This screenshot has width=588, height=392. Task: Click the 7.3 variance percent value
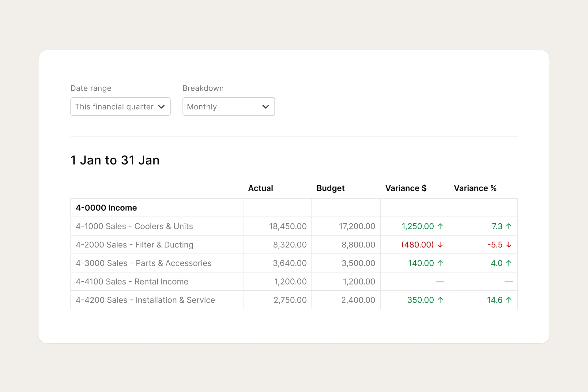point(497,226)
